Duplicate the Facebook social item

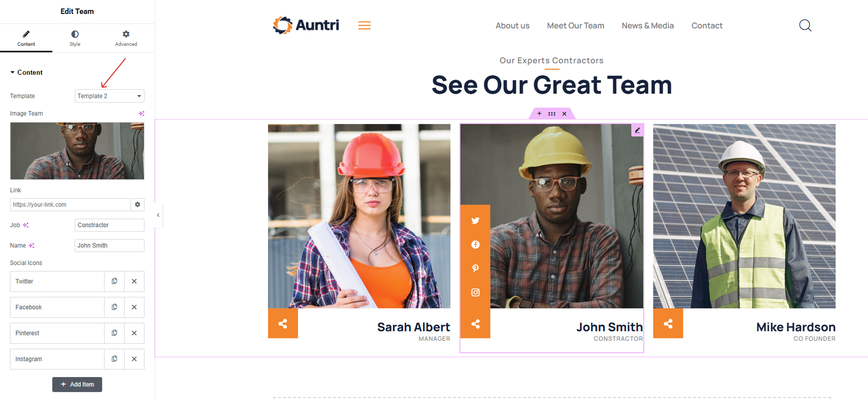(114, 307)
